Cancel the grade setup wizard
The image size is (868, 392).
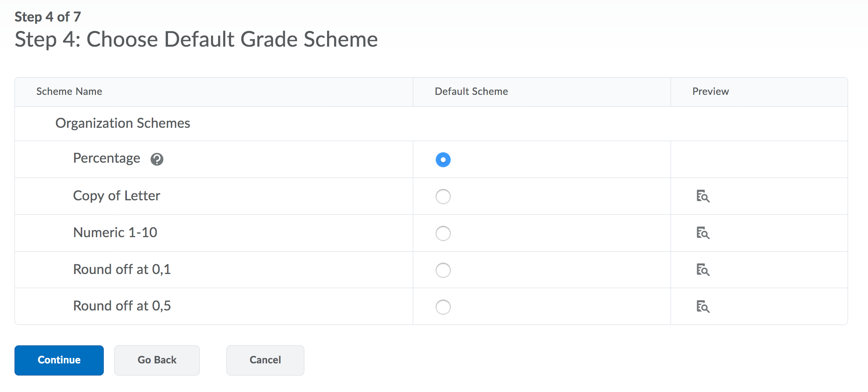click(265, 360)
